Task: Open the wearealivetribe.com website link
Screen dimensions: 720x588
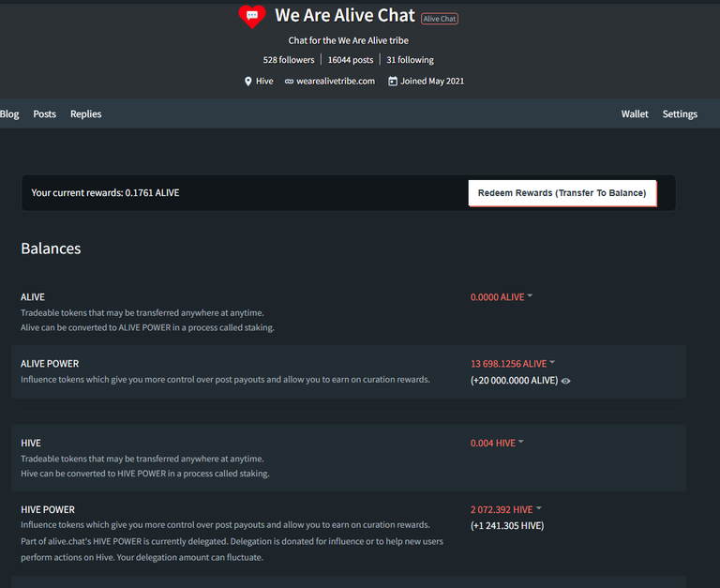Action: pos(336,82)
